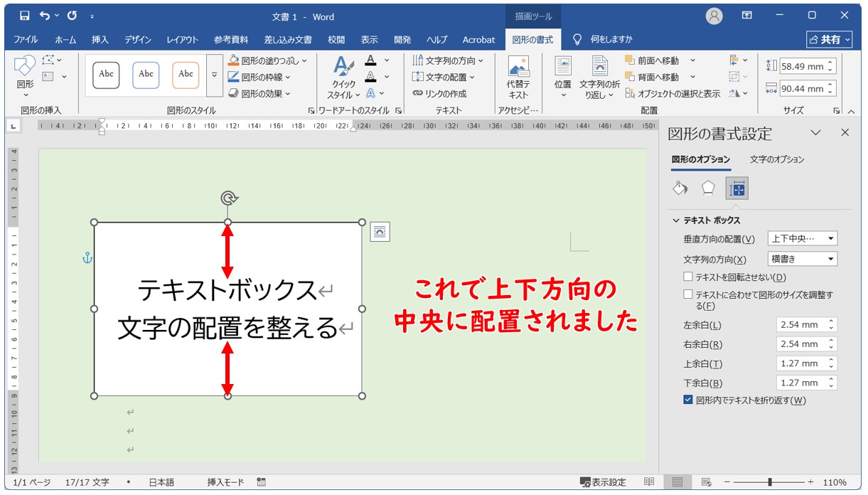Open 文字列の折り返し wrap text menu
The height and width of the screenshot is (495, 868).
599,78
